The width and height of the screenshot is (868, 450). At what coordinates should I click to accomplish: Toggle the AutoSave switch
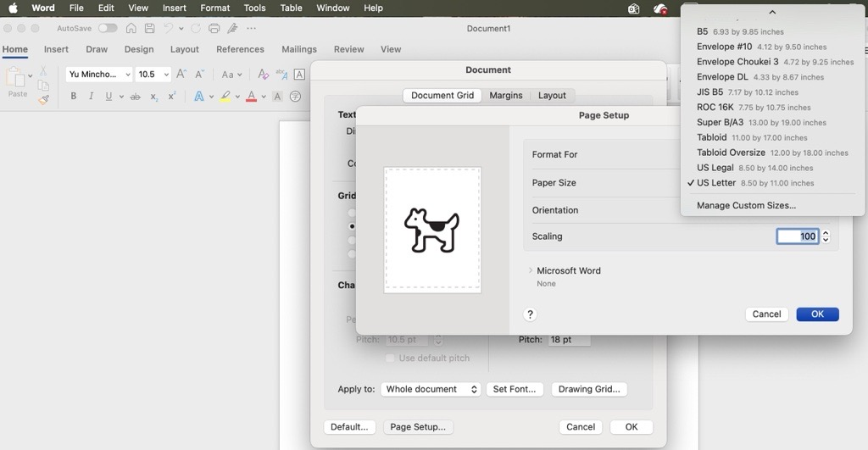tap(108, 28)
